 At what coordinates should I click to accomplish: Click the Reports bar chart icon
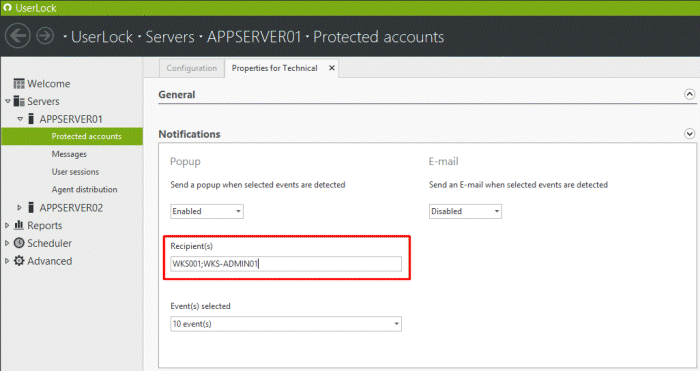19,225
